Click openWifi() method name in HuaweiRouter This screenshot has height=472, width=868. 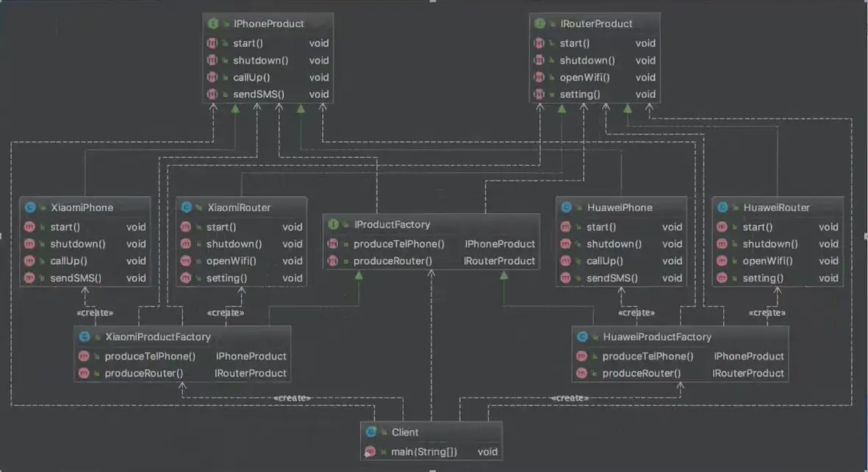click(767, 261)
